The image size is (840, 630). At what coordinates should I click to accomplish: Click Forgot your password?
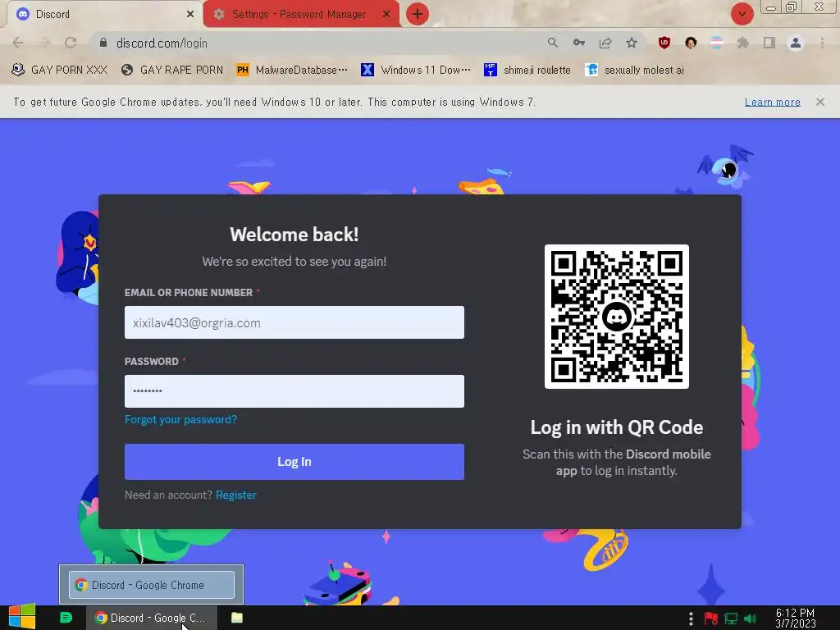[x=180, y=419]
